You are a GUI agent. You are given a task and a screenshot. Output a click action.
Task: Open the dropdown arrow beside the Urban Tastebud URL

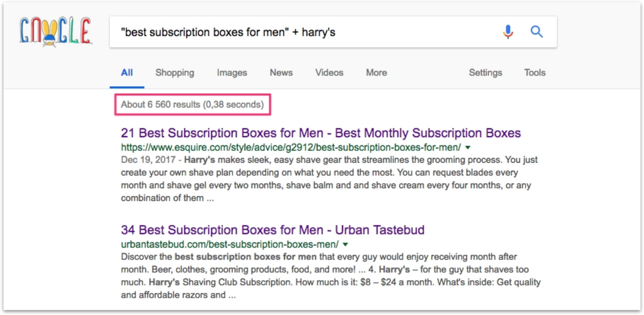click(x=346, y=243)
